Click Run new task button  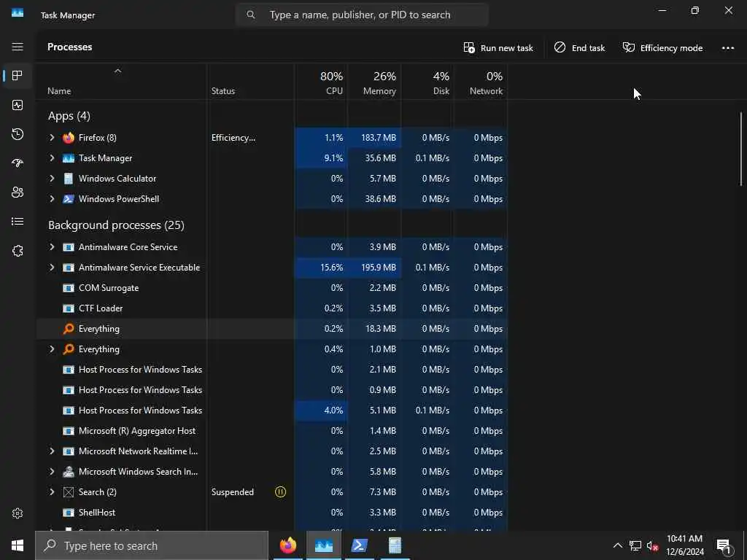point(498,47)
